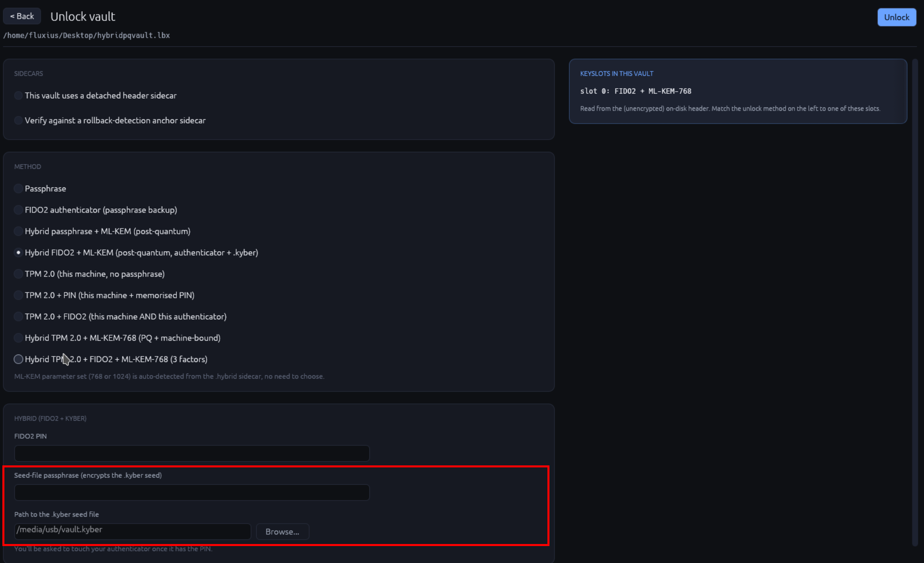Click the vertical scrollbar on right edge

[915, 302]
